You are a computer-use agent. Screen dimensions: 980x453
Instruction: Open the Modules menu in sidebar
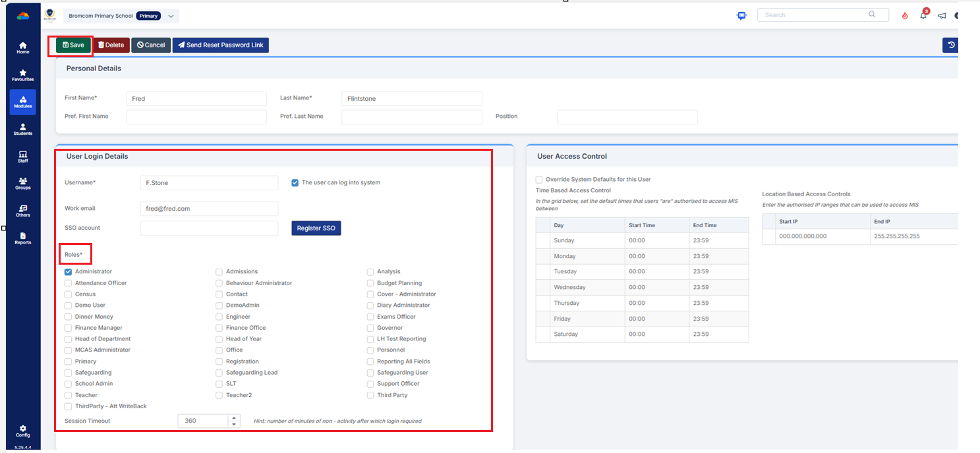[x=23, y=102]
